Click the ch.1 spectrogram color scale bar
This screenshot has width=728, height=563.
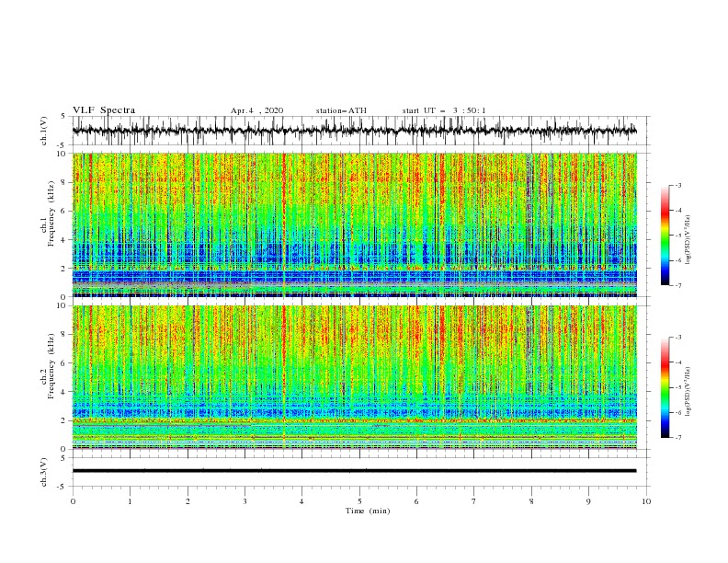[x=665, y=236]
